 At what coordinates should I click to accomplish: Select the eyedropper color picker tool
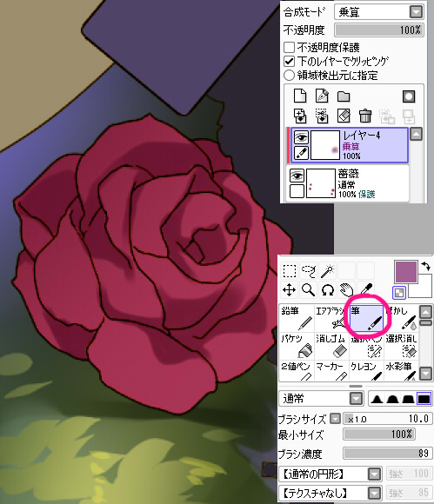pos(366,289)
